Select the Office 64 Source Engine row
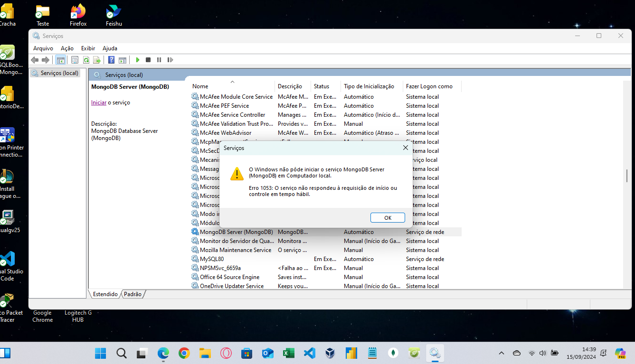Viewport: 635px width, 364px height. [x=326, y=277]
